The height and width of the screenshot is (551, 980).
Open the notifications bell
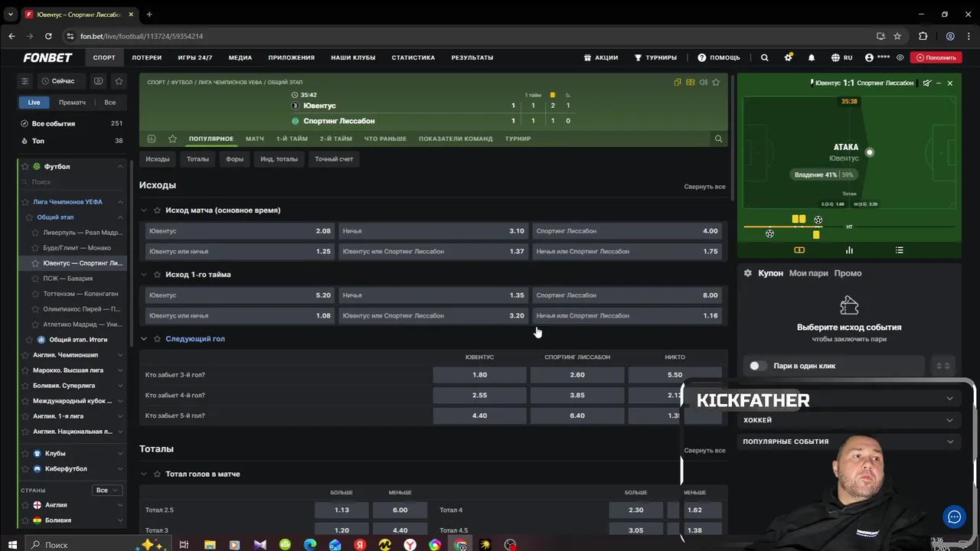812,57
